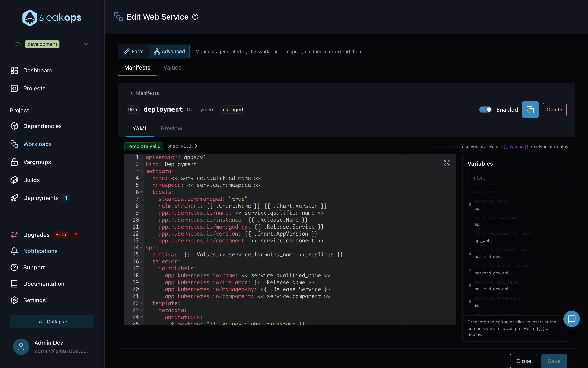This screenshot has width=588, height=368.
Task: Open the chat bubble widget
Action: [x=571, y=319]
